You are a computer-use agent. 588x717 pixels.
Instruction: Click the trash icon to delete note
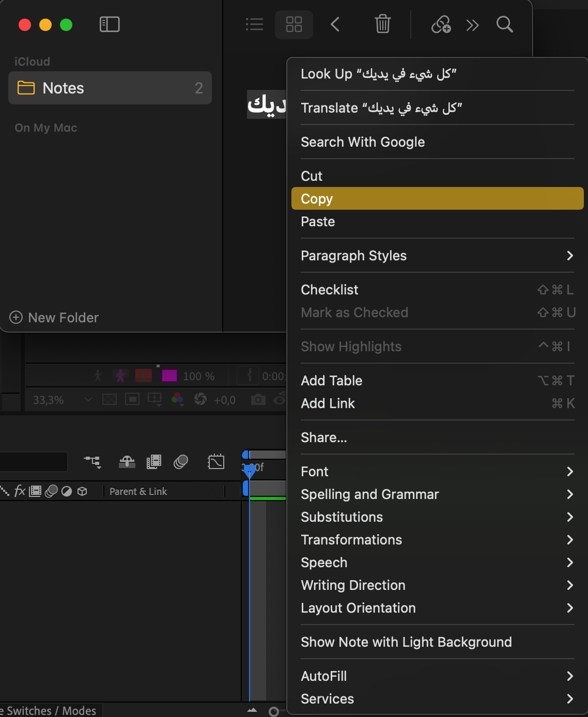[x=382, y=24]
